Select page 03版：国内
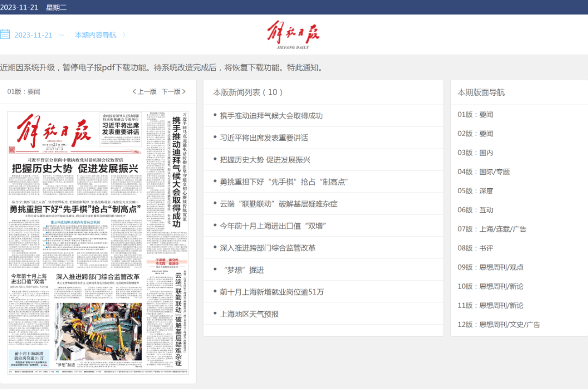588x389 pixels. [x=475, y=152]
